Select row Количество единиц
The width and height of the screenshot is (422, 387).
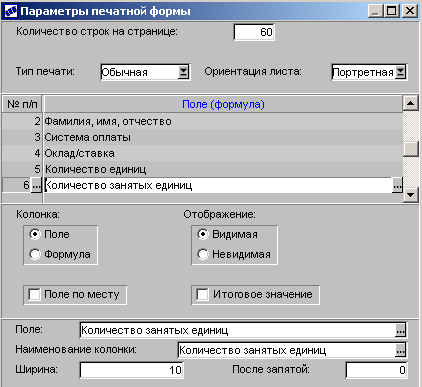[223, 169]
